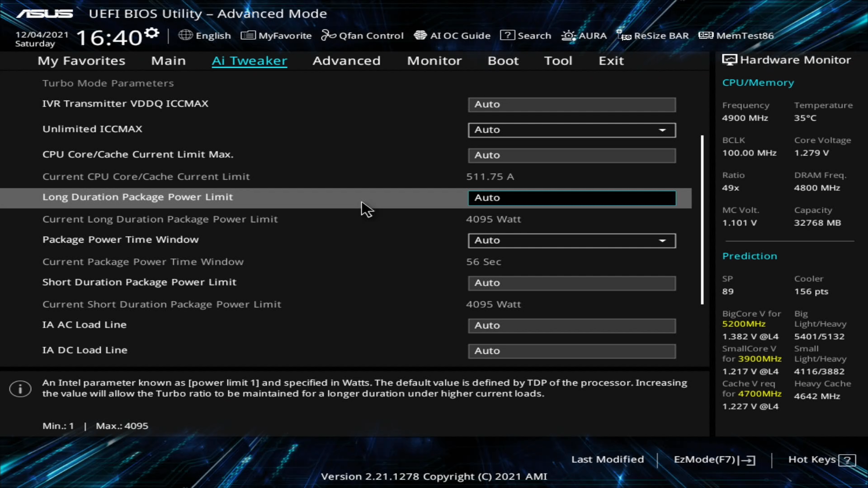Select the Ai Tweaker tab
The height and width of the screenshot is (488, 868).
point(249,61)
